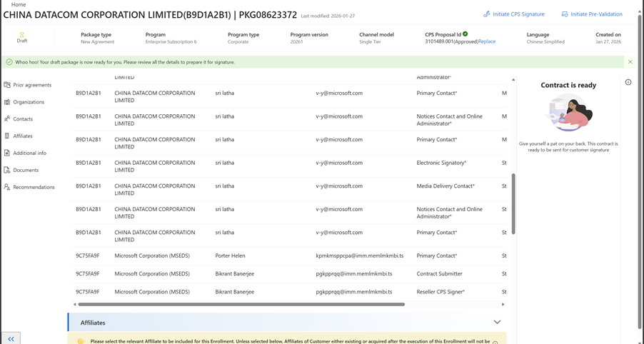Click the contacts table vertical scrollbar thumb
Image resolution: width=644 pixels, height=344 pixels.
(513, 203)
